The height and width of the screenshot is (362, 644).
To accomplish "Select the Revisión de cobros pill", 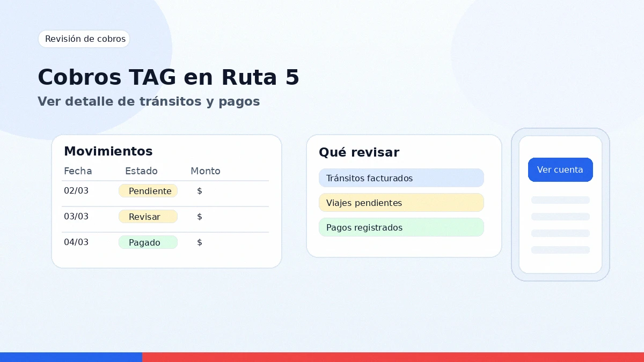I will click(x=84, y=39).
